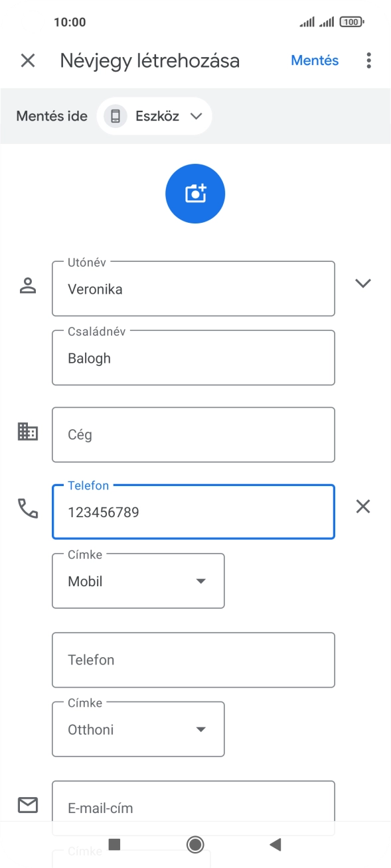Tap the Android back navigation arrow

click(274, 845)
